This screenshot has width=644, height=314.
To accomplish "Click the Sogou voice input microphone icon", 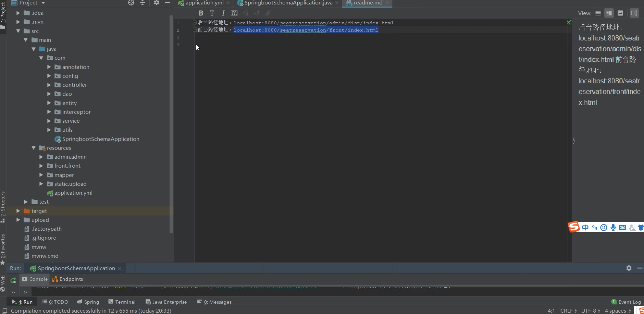I will click(x=613, y=228).
